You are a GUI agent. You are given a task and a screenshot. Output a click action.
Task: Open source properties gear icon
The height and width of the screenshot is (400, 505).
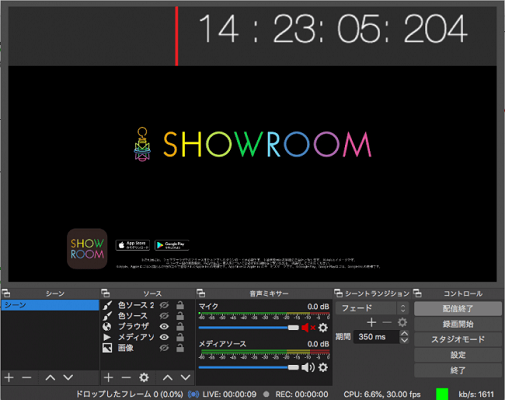[x=144, y=378]
